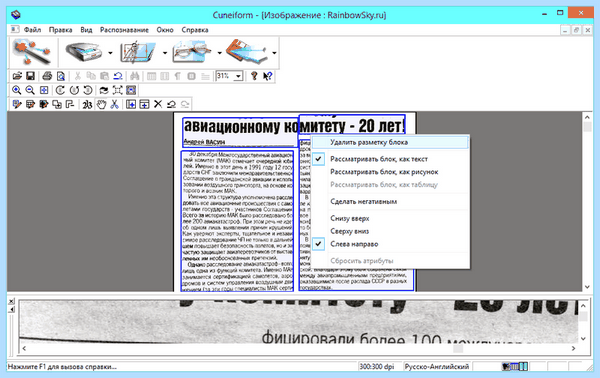Click the zoom in magnifier icon
This screenshot has width=600, height=378.
pyautogui.click(x=16, y=90)
